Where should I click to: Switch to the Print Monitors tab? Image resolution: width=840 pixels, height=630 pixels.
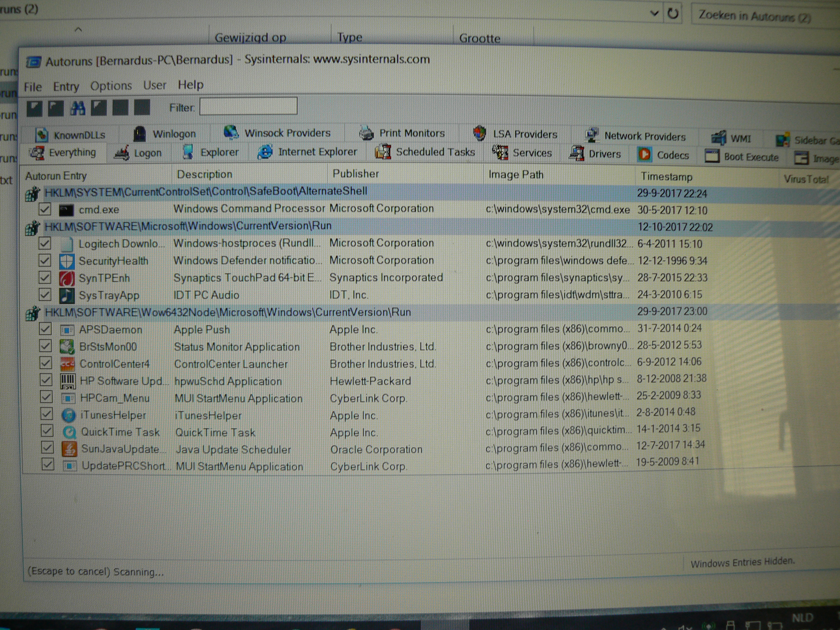coord(402,133)
